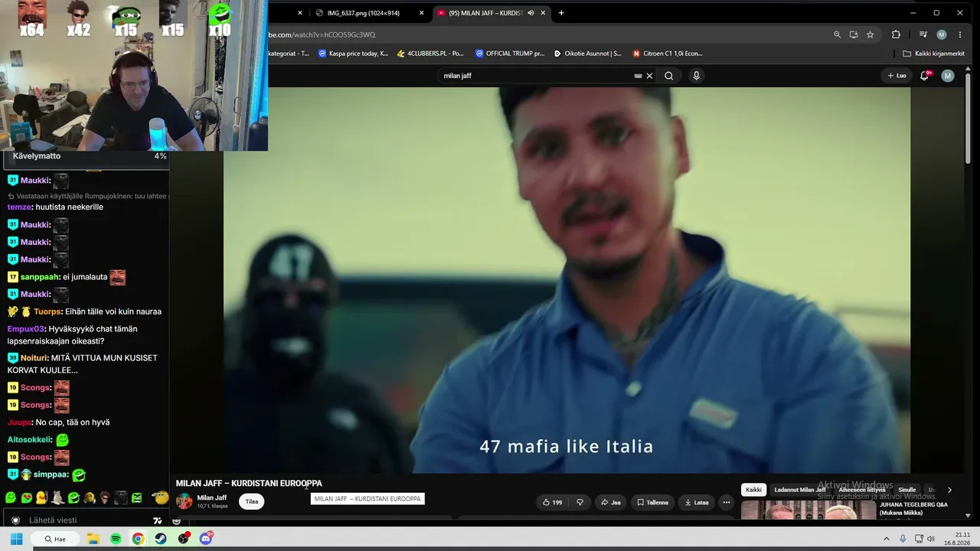The image size is (980, 551).
Task: Select the Sinulle filter chip
Action: coord(907,490)
